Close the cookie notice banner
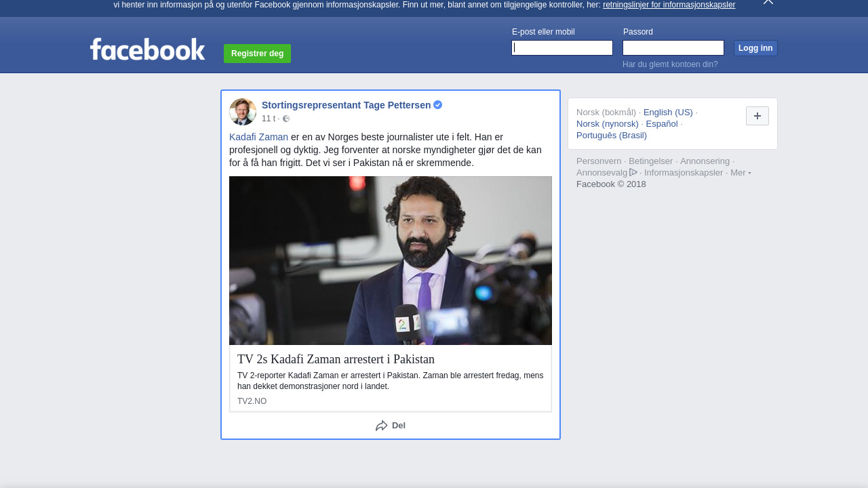This screenshot has width=868, height=488. tap(768, 2)
